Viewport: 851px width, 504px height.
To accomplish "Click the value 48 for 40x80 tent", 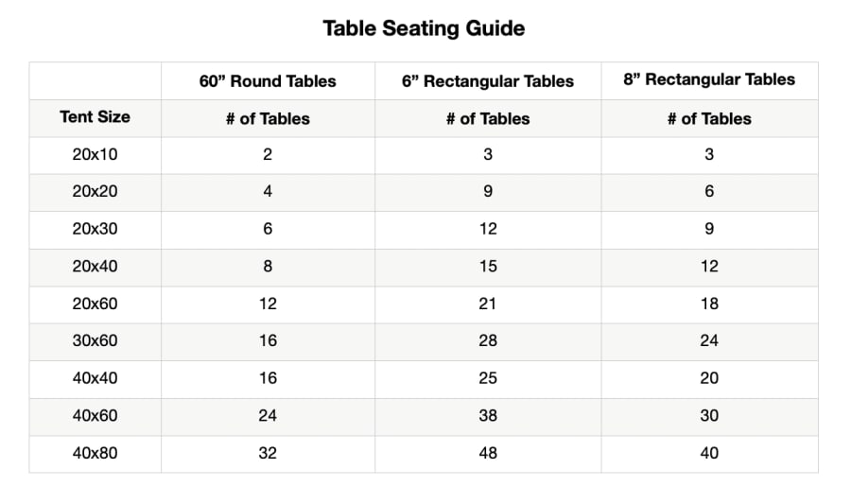I will point(488,453).
